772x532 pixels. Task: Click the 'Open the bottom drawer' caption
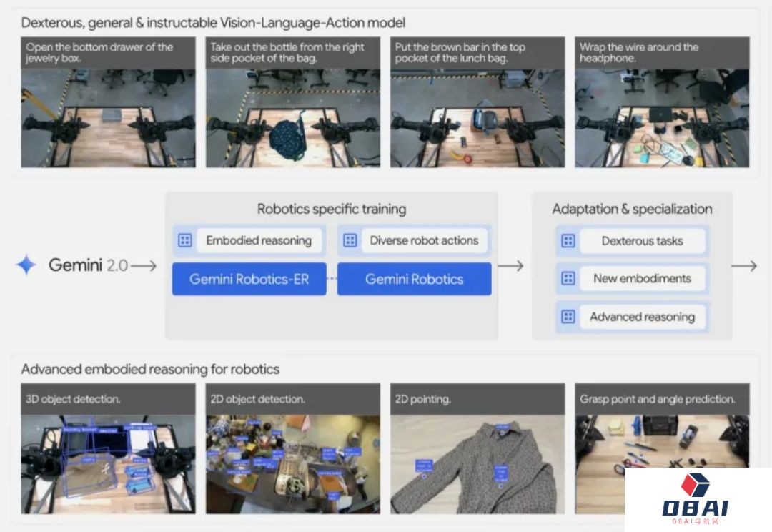point(99,53)
